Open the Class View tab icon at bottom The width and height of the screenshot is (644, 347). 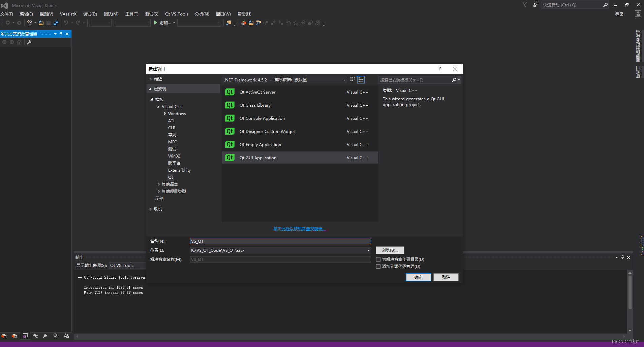[35, 336]
